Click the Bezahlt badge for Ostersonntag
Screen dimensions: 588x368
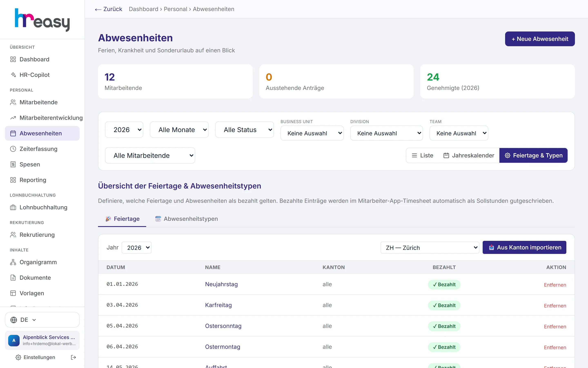tap(444, 326)
